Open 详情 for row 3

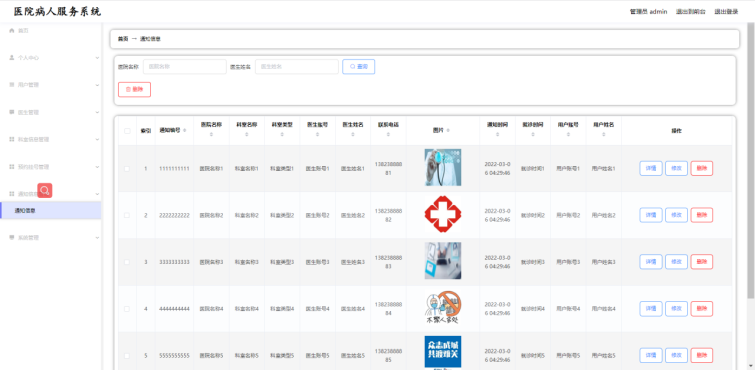(651, 262)
